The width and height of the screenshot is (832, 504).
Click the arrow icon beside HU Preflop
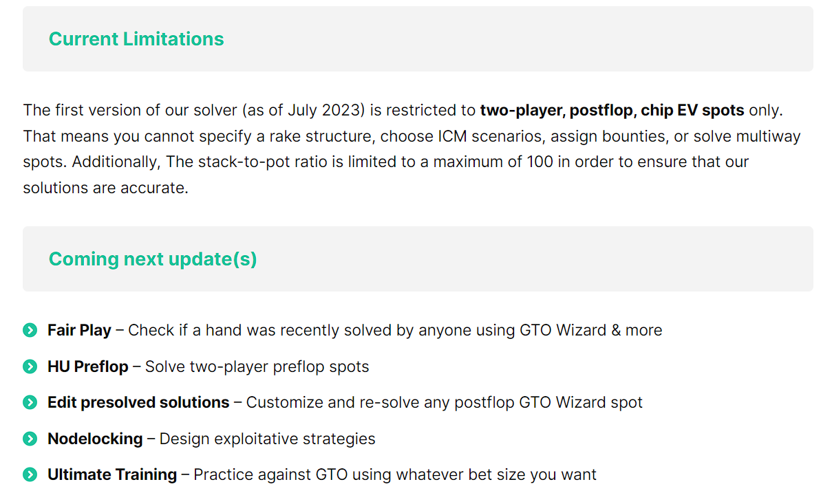click(30, 367)
